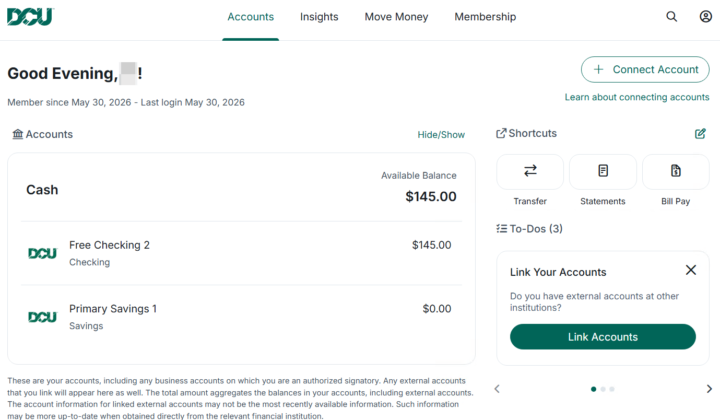The height and width of the screenshot is (420, 720).
Task: Open the user profile icon
Action: [x=705, y=17]
